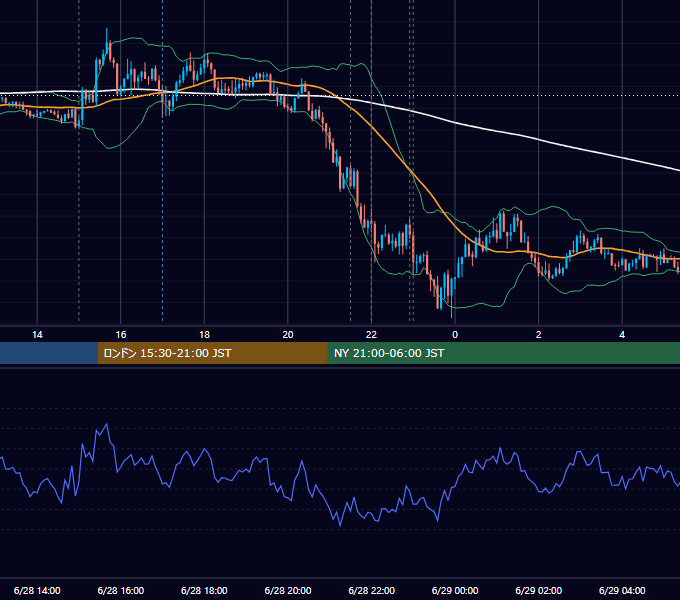Click the hour label 20 on the price chart axis
This screenshot has width=680, height=600.
click(288, 335)
